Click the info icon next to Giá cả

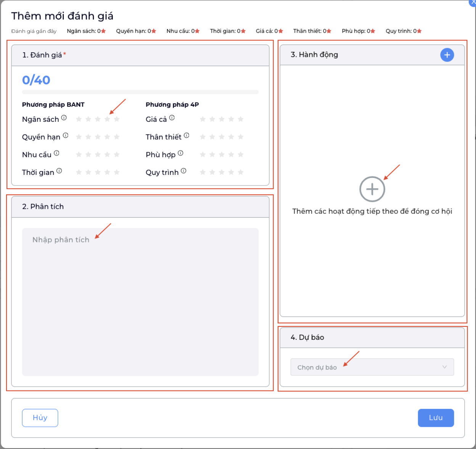click(x=172, y=118)
